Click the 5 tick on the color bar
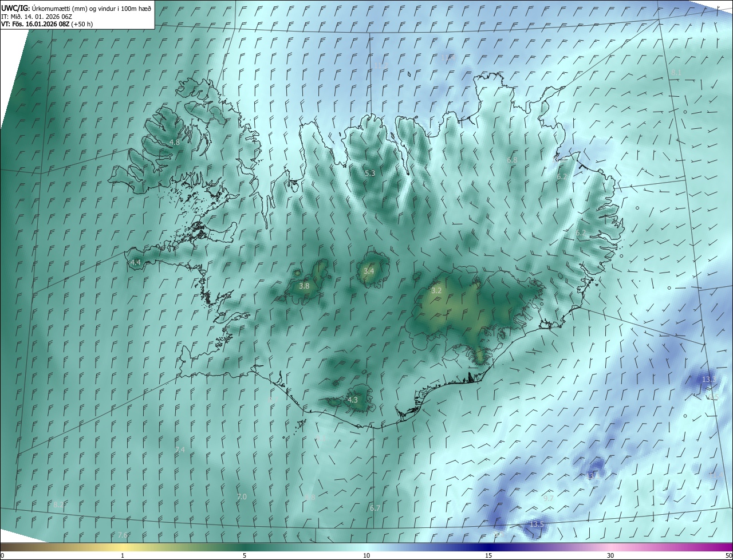 pos(245,555)
